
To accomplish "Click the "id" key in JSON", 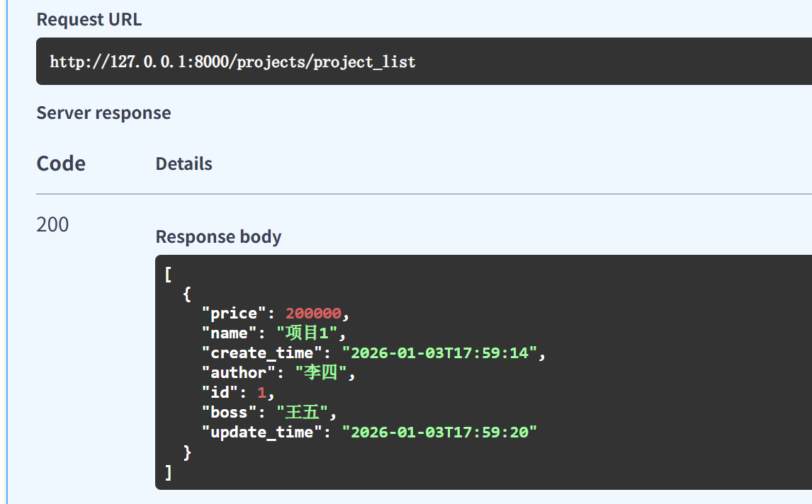I will (x=220, y=393).
